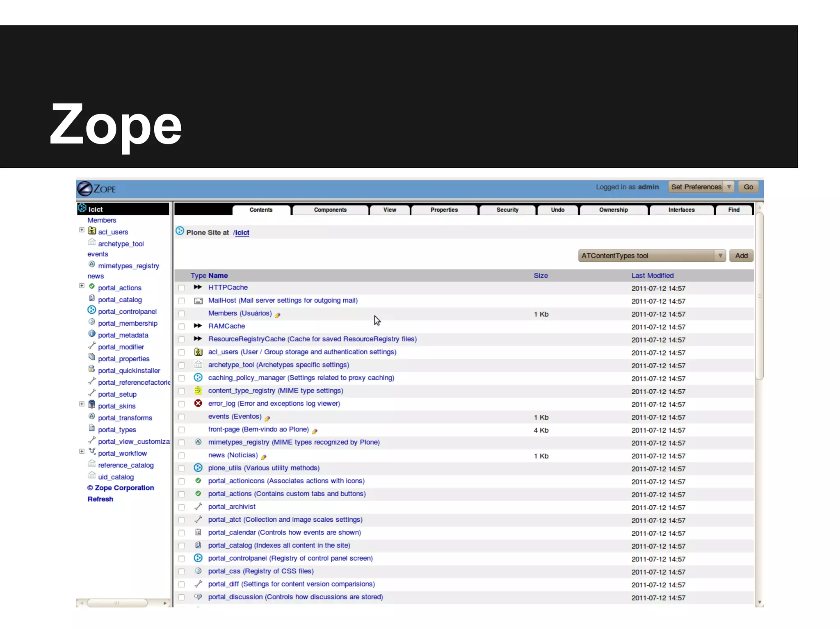Check the portal_discussion row checkbox
The width and height of the screenshot is (840, 630).
[181, 597]
